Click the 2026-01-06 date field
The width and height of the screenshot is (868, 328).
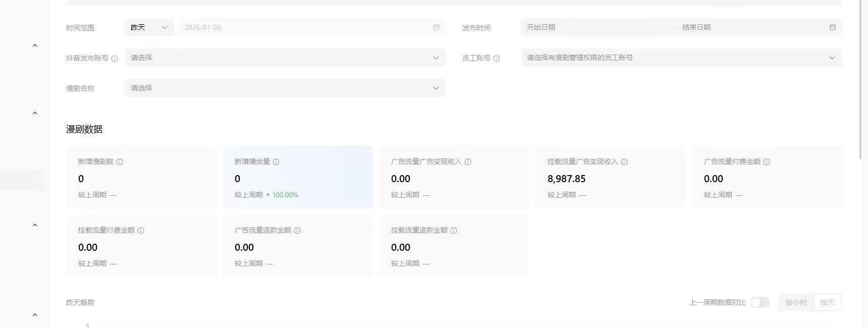pos(312,27)
